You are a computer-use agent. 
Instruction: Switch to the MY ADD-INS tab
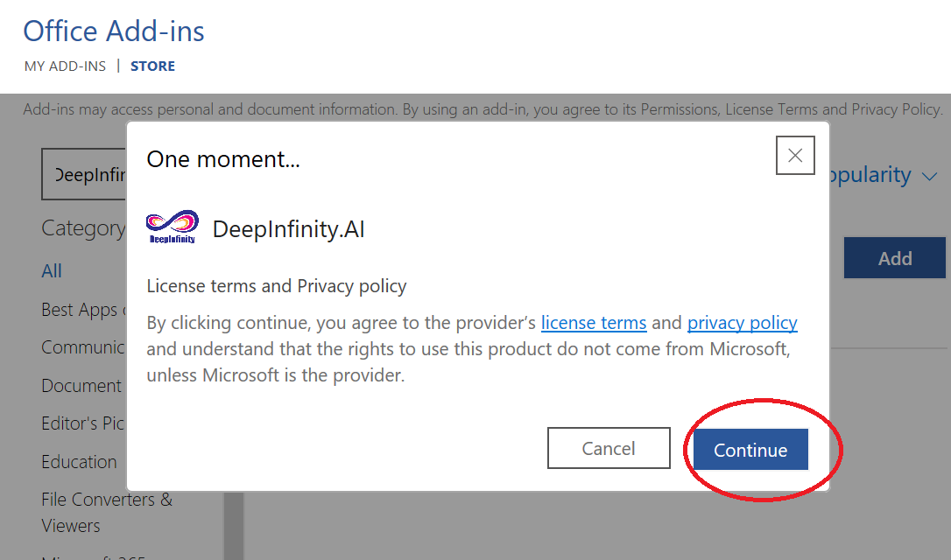[65, 66]
